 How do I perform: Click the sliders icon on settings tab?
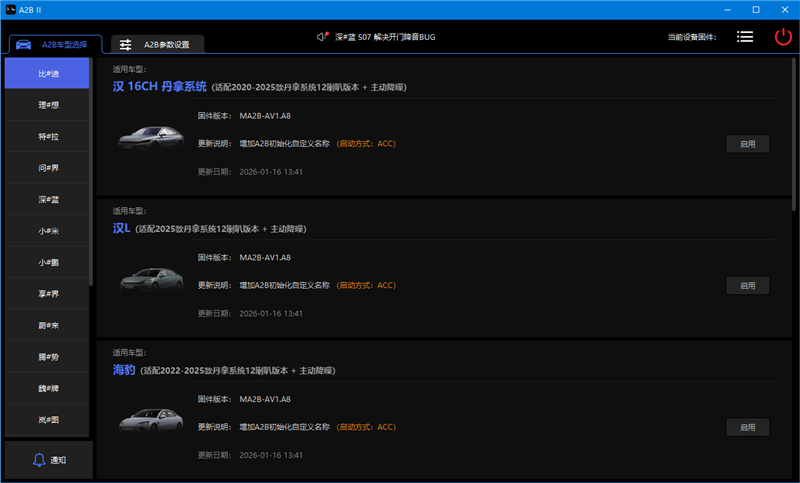point(126,45)
